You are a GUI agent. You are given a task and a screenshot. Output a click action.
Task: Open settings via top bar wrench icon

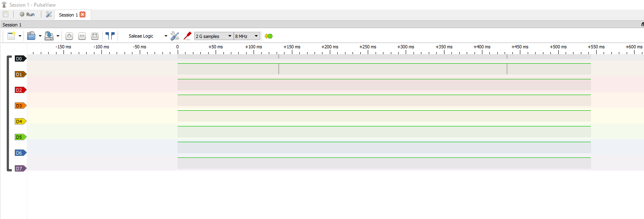pos(49,14)
